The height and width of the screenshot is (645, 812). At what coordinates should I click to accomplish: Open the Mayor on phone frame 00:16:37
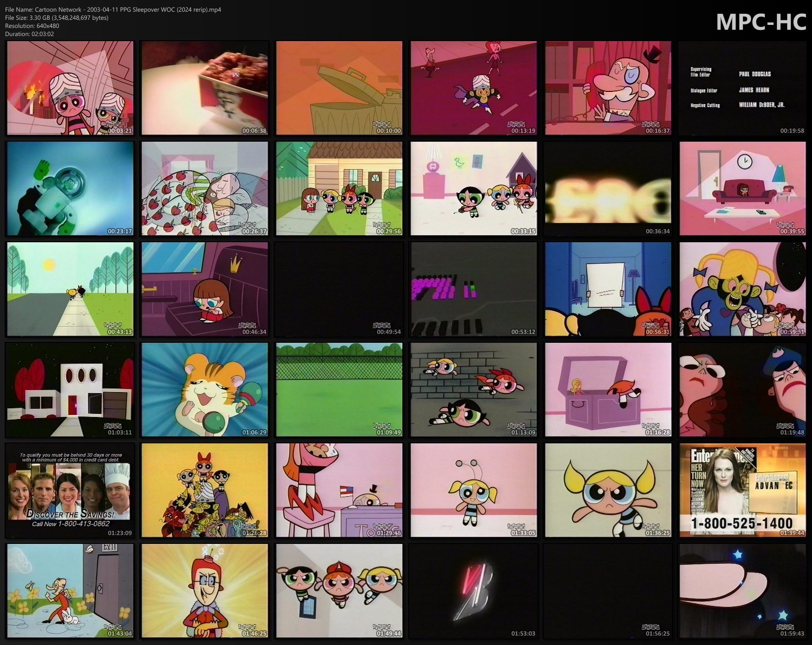(x=608, y=88)
